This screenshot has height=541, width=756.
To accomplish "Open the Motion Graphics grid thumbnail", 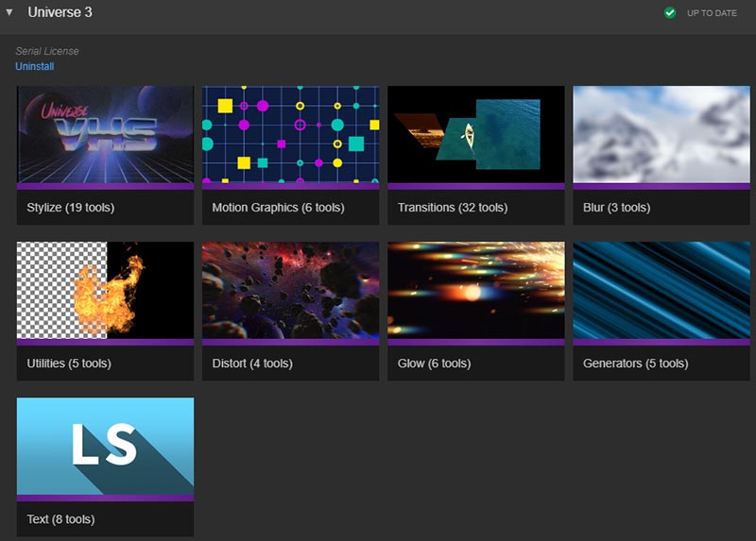I will click(291, 134).
